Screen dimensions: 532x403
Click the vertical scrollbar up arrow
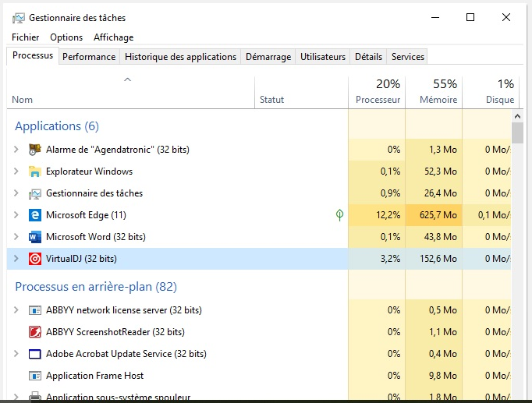pos(517,116)
